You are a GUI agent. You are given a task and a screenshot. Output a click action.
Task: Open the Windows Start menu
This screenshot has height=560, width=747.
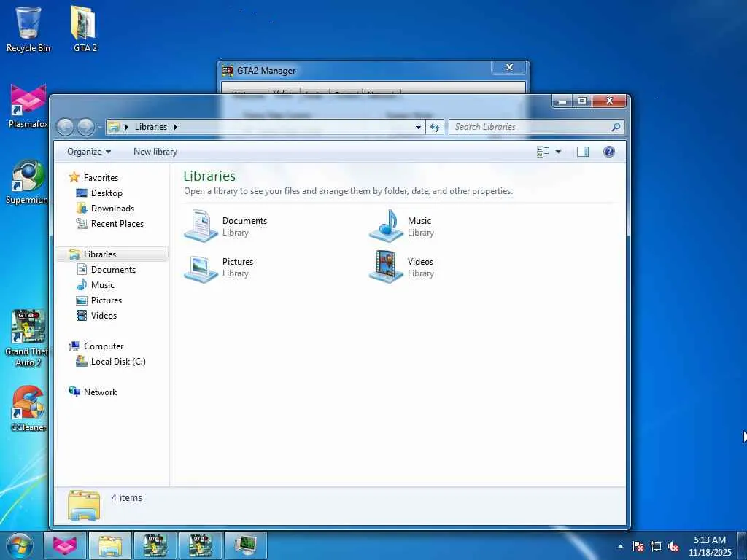pos(20,545)
